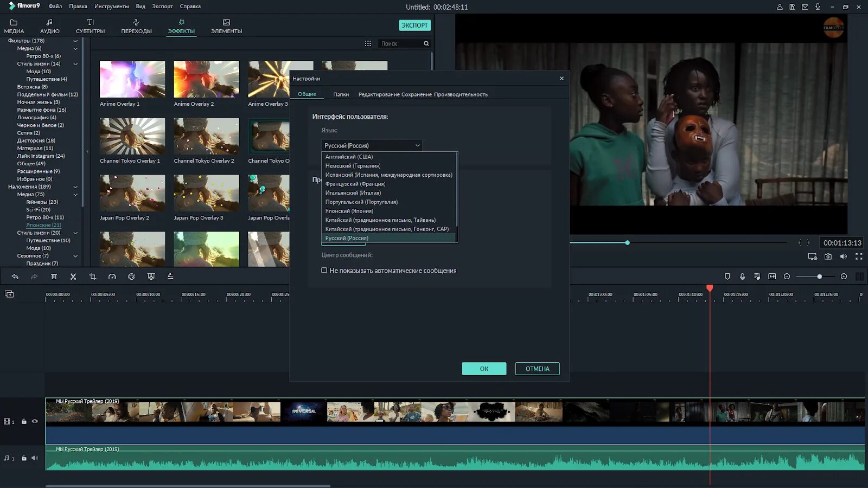Click the 'ЭКСПОРТ' button
The width and height of the screenshot is (868, 488).
pyautogui.click(x=414, y=25)
